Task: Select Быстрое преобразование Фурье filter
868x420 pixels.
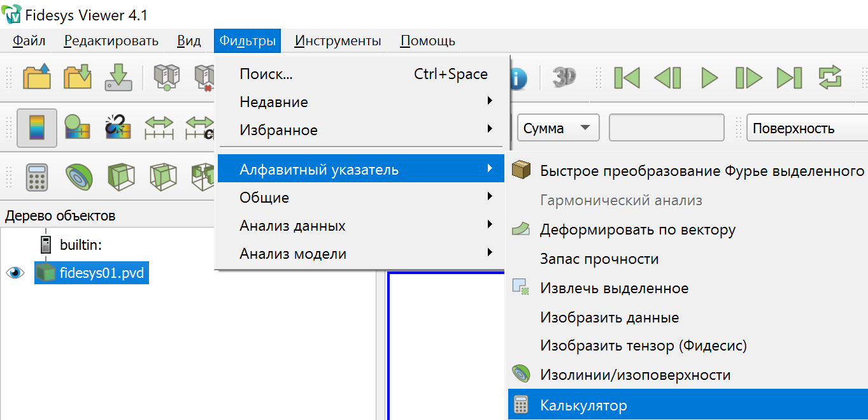Action: tap(688, 171)
